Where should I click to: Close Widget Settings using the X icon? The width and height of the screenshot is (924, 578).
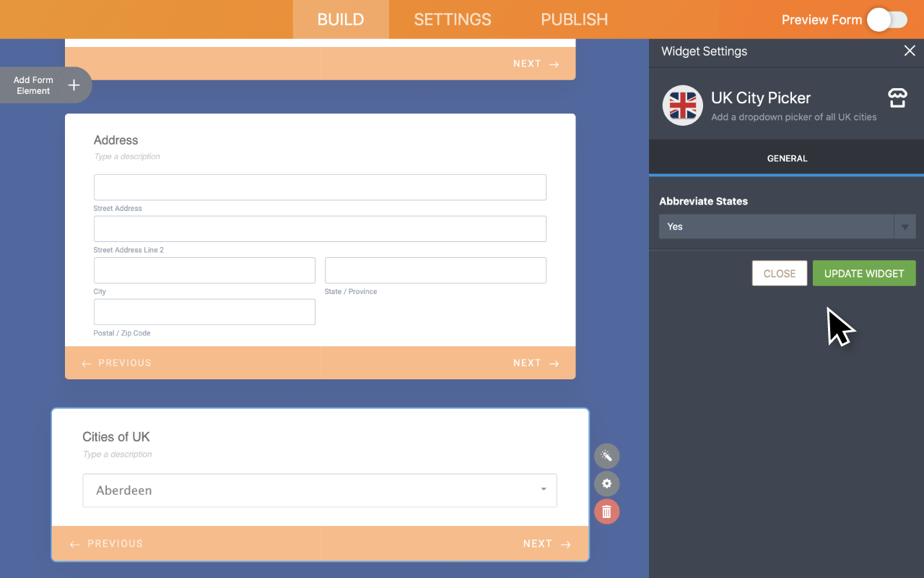tap(909, 51)
